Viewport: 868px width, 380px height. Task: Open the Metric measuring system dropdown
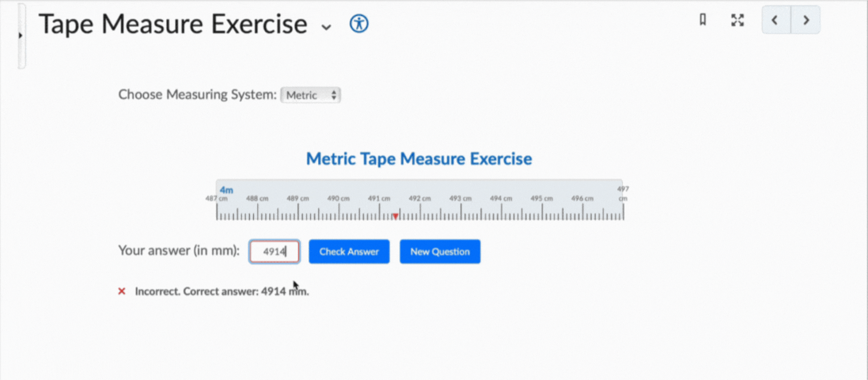point(311,95)
